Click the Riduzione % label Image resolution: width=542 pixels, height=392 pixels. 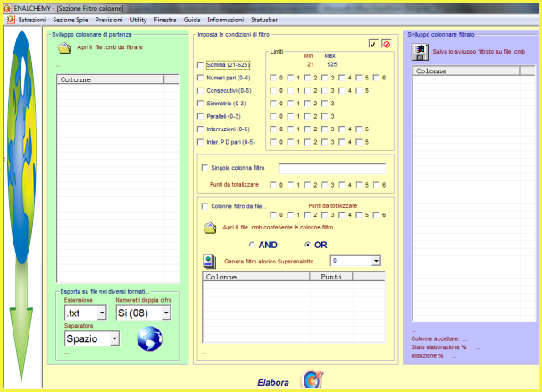tap(427, 356)
